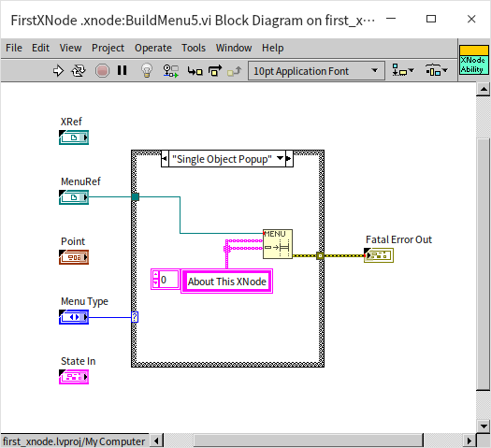
Task: Toggle Retain Wire Values button
Action: [171, 71]
